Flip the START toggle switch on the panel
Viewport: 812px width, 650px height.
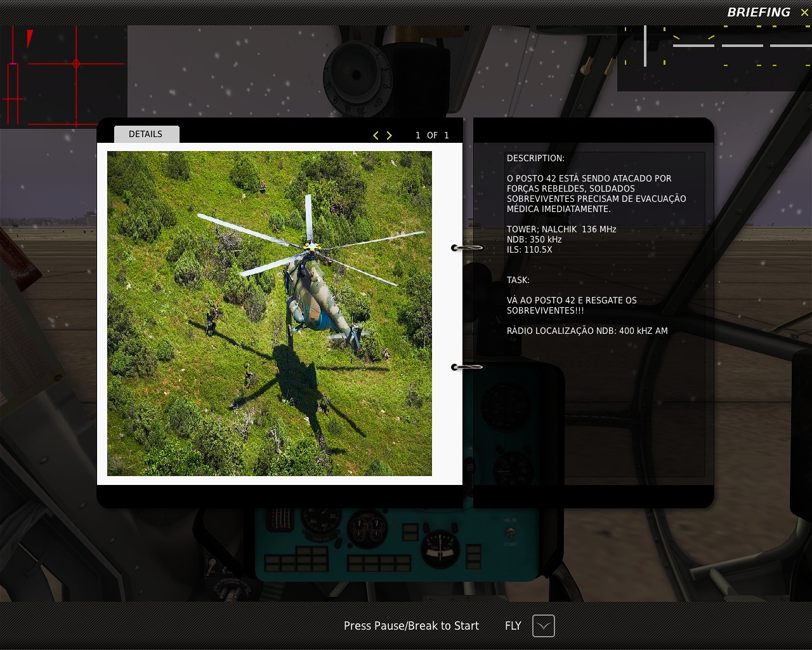click(x=510, y=533)
